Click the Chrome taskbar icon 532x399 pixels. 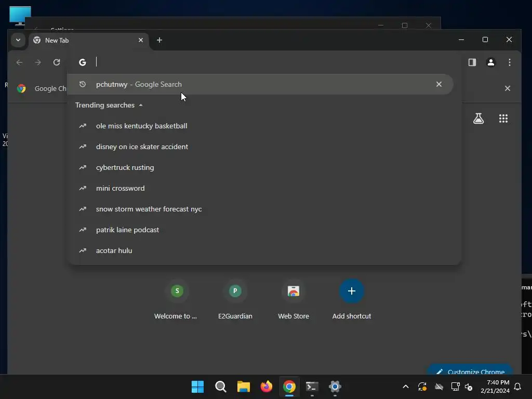click(x=289, y=387)
